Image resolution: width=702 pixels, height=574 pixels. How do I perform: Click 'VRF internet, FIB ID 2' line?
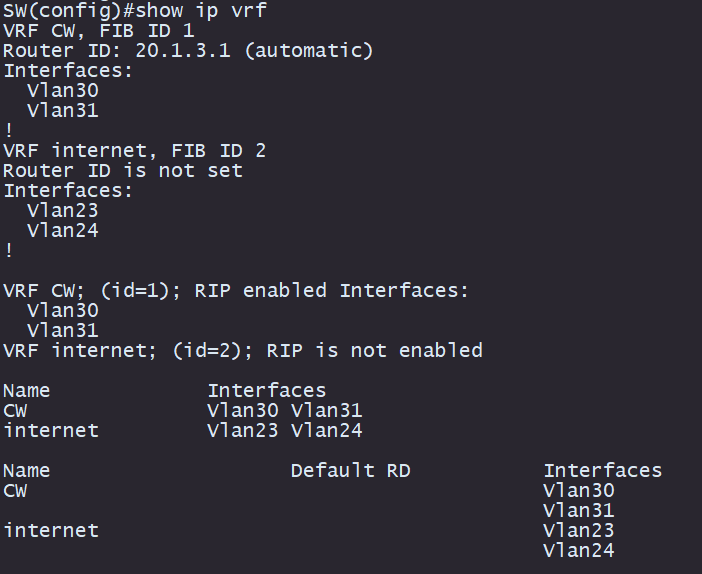click(x=134, y=150)
